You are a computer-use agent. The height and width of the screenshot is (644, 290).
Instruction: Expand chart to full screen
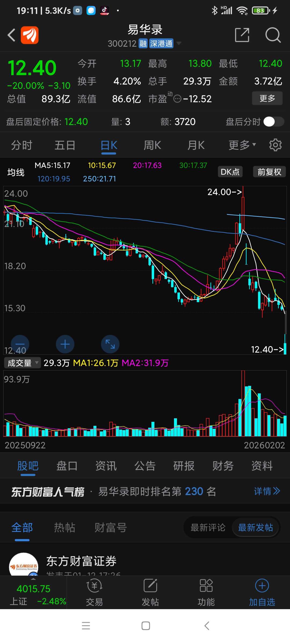[110, 344]
